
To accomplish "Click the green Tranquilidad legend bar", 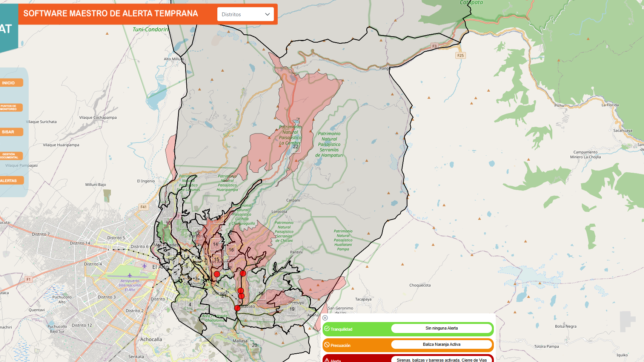I will pyautogui.click(x=357, y=329).
